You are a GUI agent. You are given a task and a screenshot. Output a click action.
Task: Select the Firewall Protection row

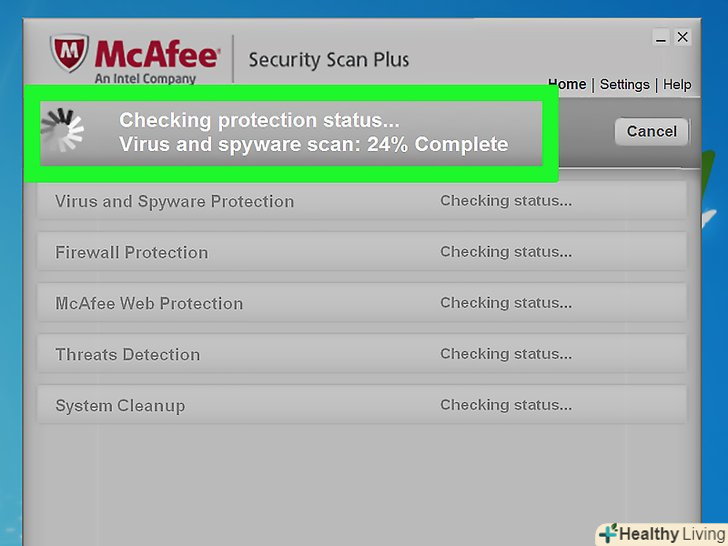(x=132, y=253)
